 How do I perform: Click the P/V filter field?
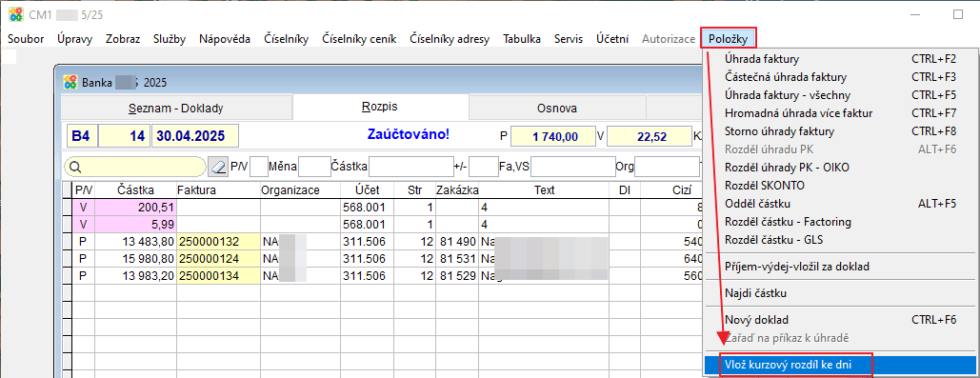click(x=259, y=167)
